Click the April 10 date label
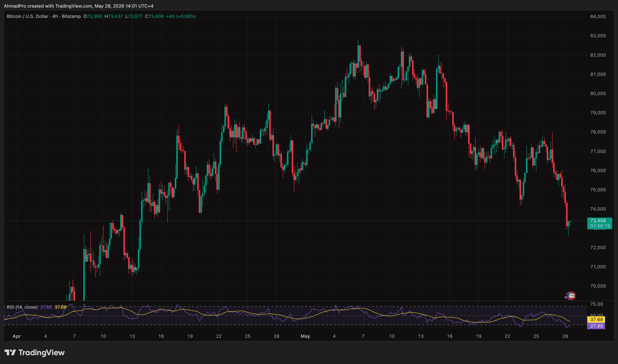 (103, 336)
